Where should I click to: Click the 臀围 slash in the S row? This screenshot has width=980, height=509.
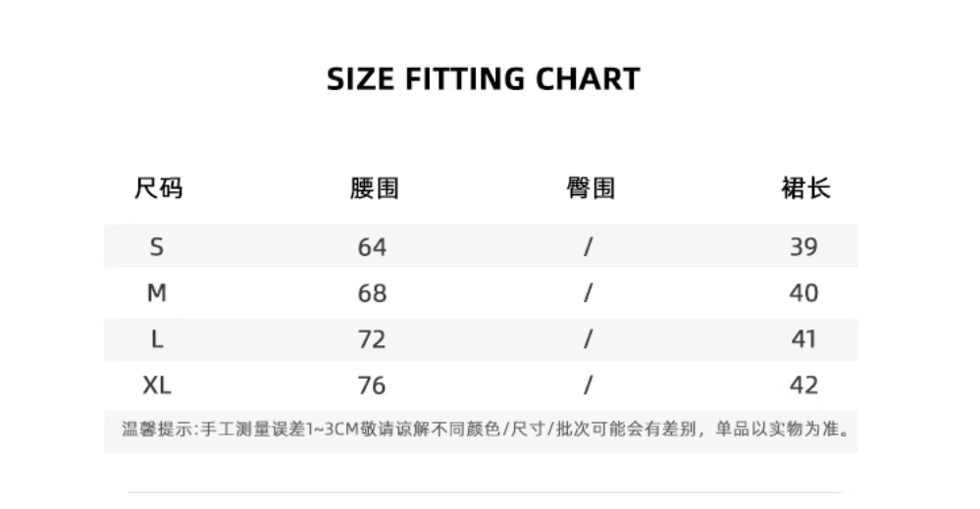coord(588,247)
